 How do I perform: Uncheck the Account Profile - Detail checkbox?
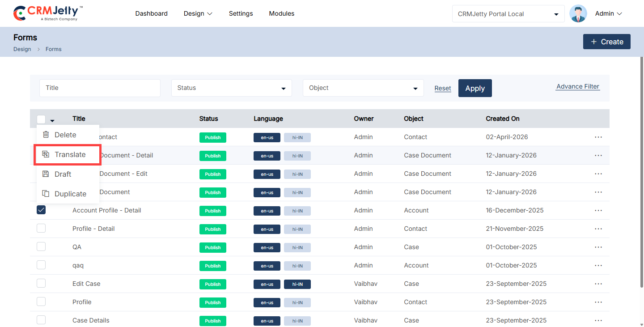coord(41,210)
